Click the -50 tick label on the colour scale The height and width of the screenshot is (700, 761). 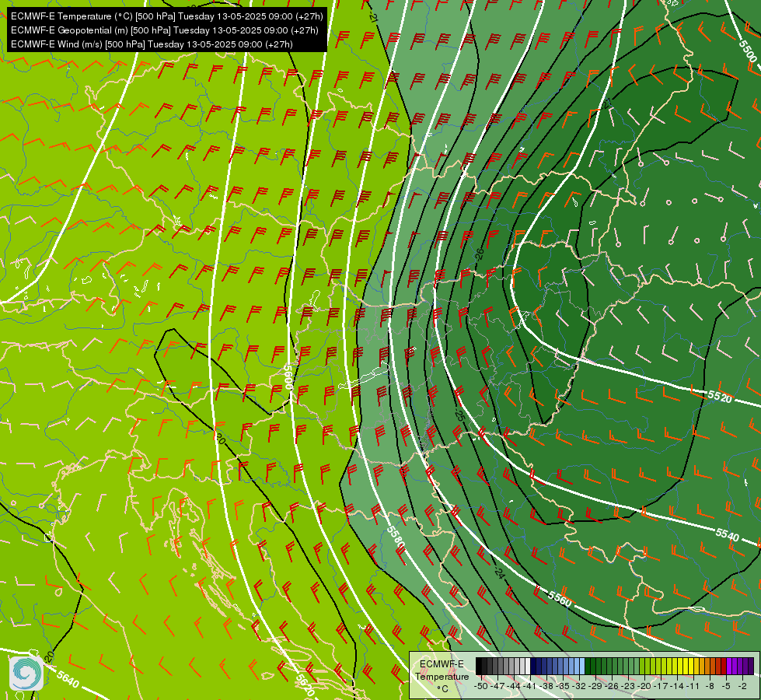pos(481,686)
